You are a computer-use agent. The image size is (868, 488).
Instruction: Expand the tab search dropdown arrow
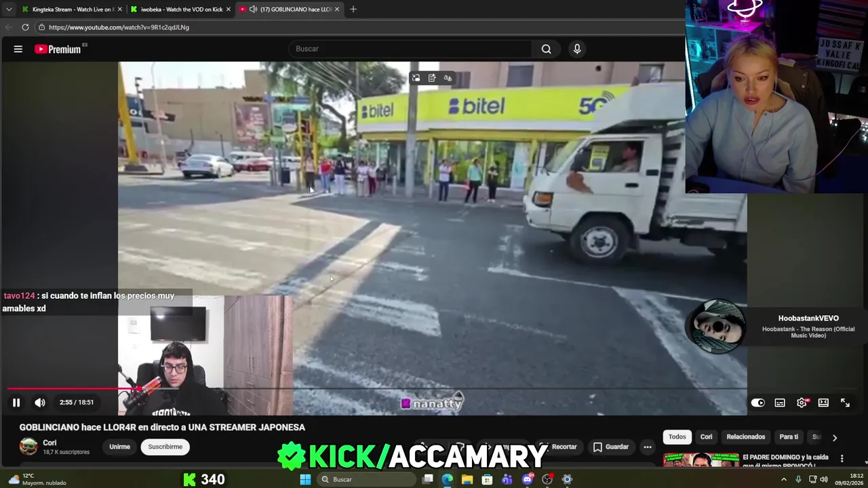(8, 9)
